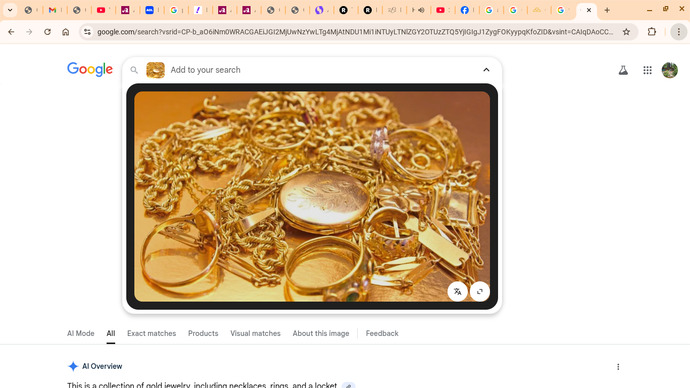Click the AI Overview heading text

coord(102,366)
